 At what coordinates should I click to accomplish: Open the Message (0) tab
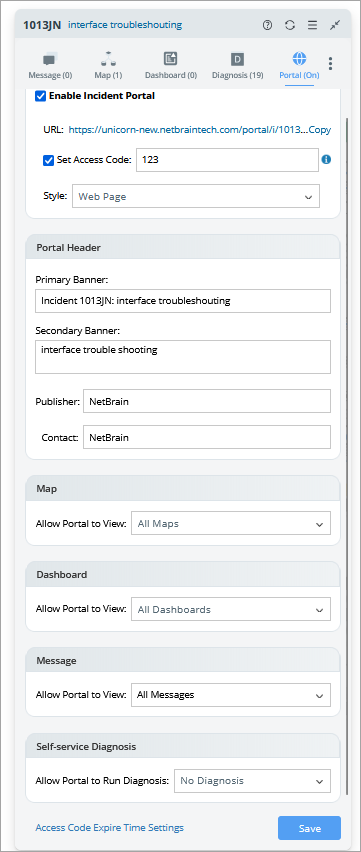(50, 66)
